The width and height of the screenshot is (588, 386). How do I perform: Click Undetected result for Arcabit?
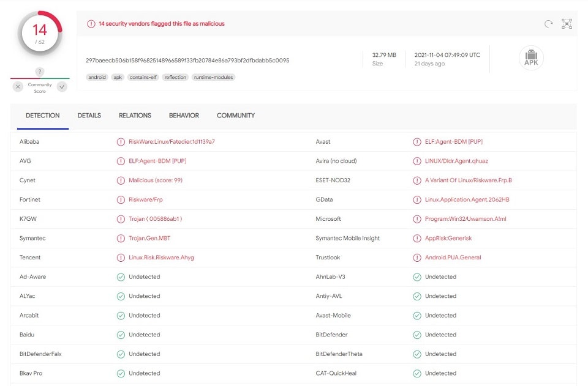click(x=145, y=316)
